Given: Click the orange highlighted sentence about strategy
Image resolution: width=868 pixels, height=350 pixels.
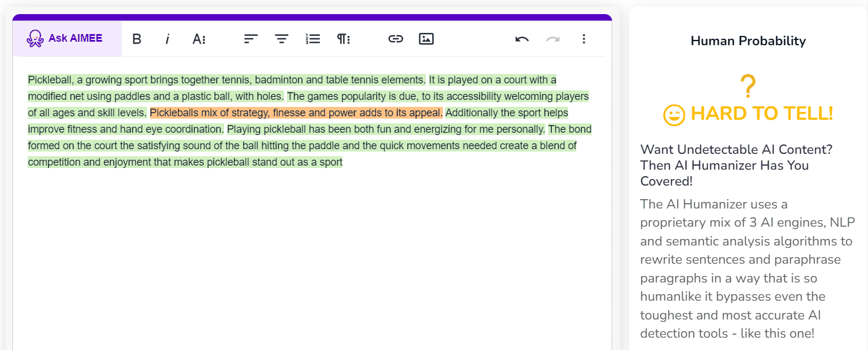Looking at the screenshot, I should tap(296, 113).
